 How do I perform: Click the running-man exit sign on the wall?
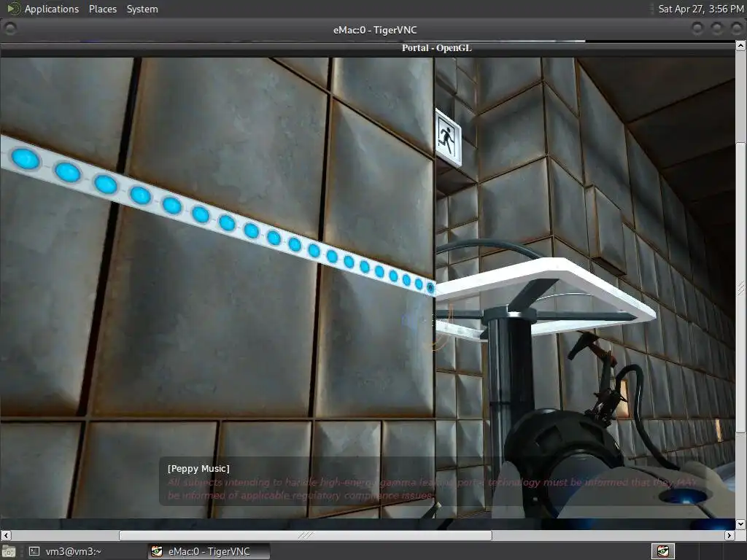[449, 137]
